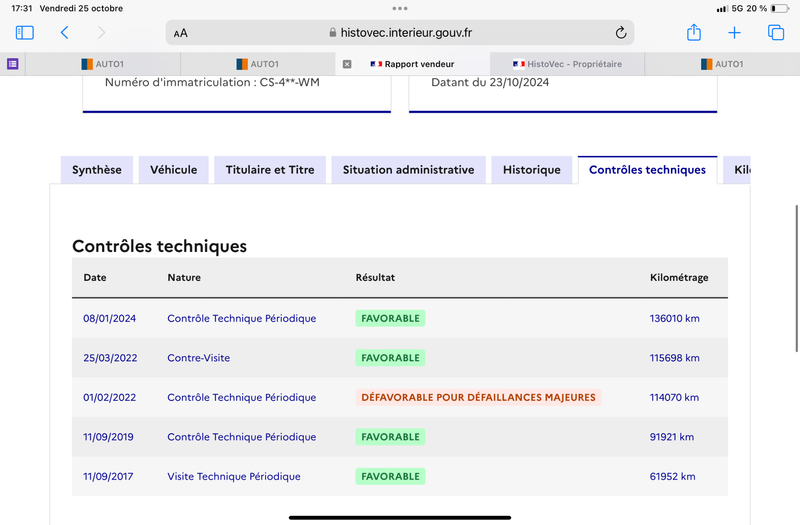Image resolution: width=800 pixels, height=525 pixels.
Task: Click the Datant du 23/10/2024 text
Action: pyautogui.click(x=490, y=82)
